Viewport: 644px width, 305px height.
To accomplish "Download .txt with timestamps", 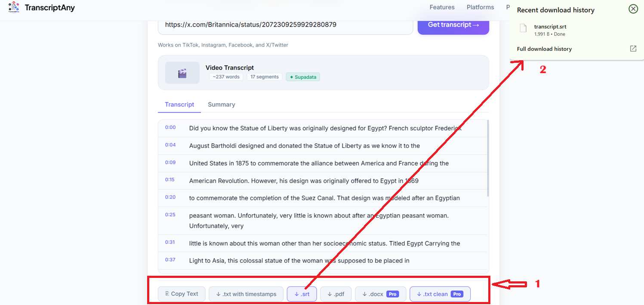I will point(246,294).
